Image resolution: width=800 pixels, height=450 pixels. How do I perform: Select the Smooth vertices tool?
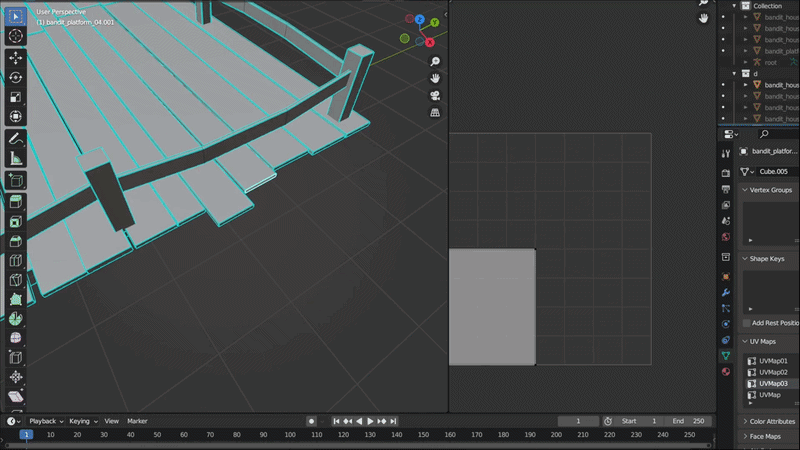[x=16, y=338]
